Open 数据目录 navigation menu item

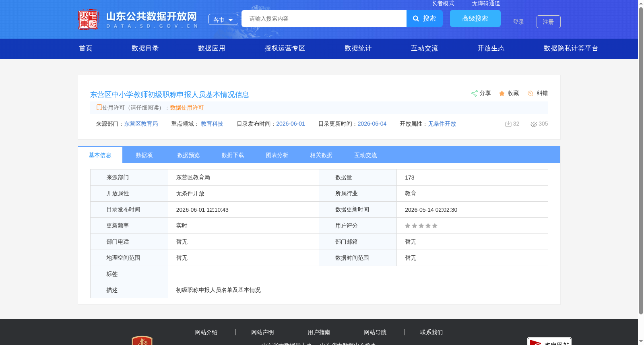pos(145,48)
